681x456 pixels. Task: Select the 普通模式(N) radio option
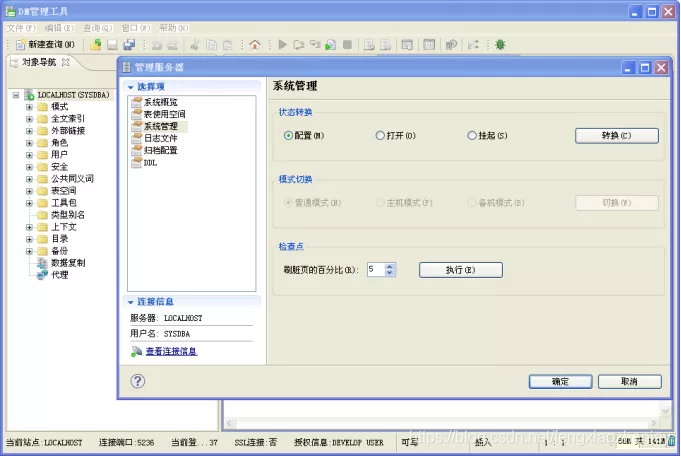pyautogui.click(x=288, y=202)
